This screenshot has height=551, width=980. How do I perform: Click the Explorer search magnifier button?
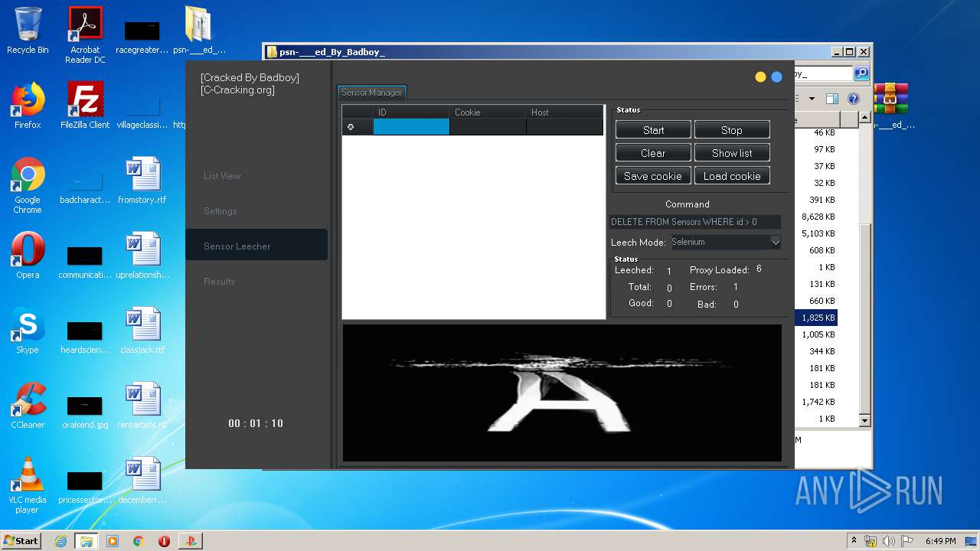click(861, 73)
